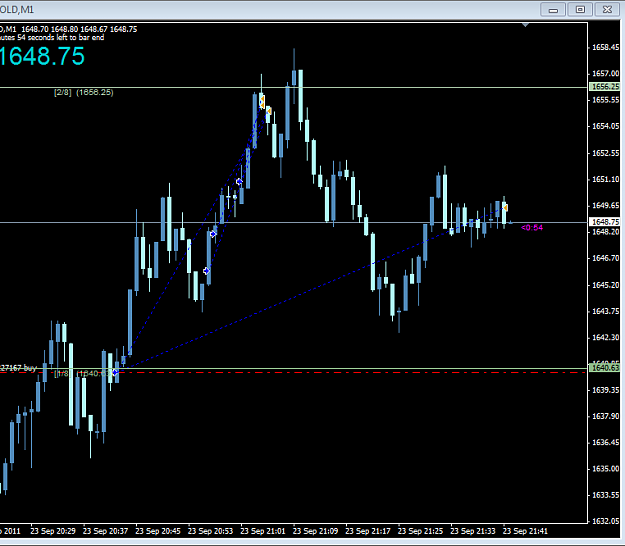The image size is (625, 546).
Task: Click the 23 Sep 20:37 time label
Action: [105, 531]
